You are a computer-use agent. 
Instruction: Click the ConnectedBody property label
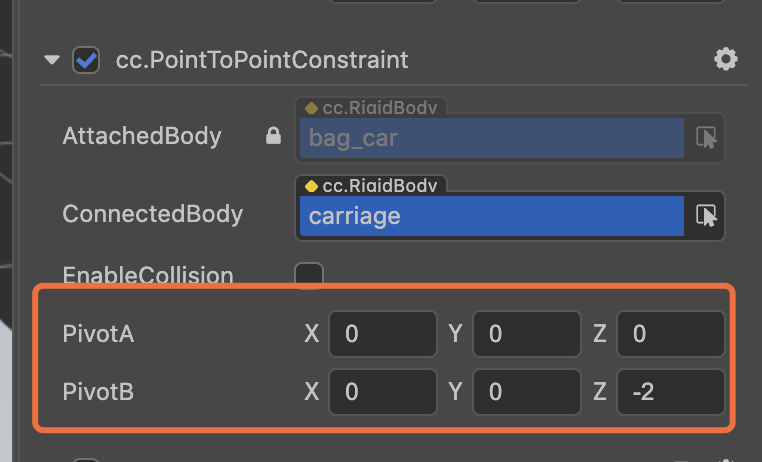(x=152, y=214)
